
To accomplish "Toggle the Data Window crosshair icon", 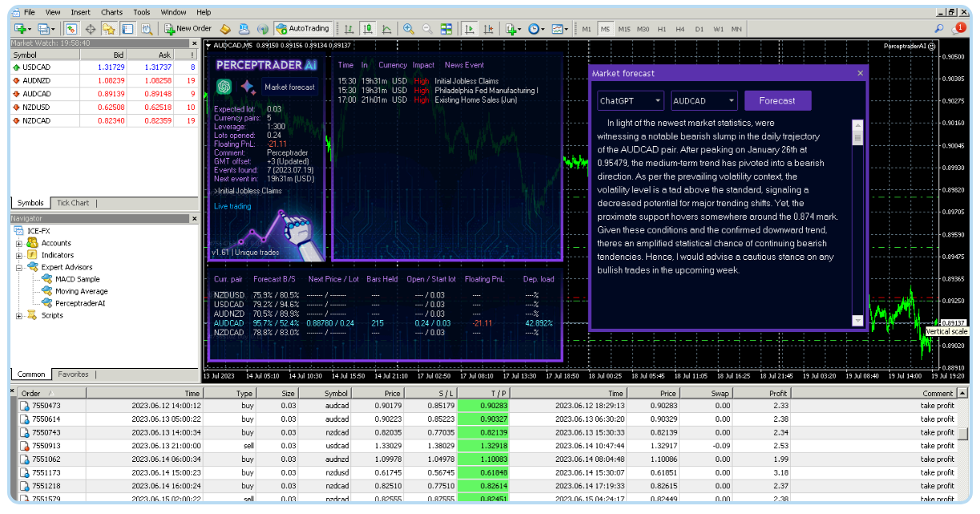I will click(x=91, y=29).
